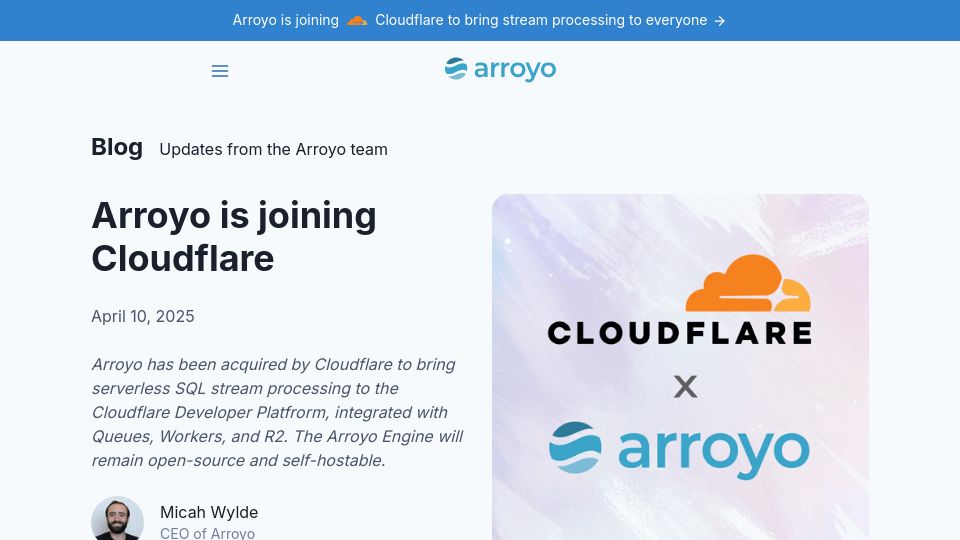The image size is (960, 540).
Task: Click 'Updates from the Arroyo team' subtitle
Action: pyautogui.click(x=273, y=149)
